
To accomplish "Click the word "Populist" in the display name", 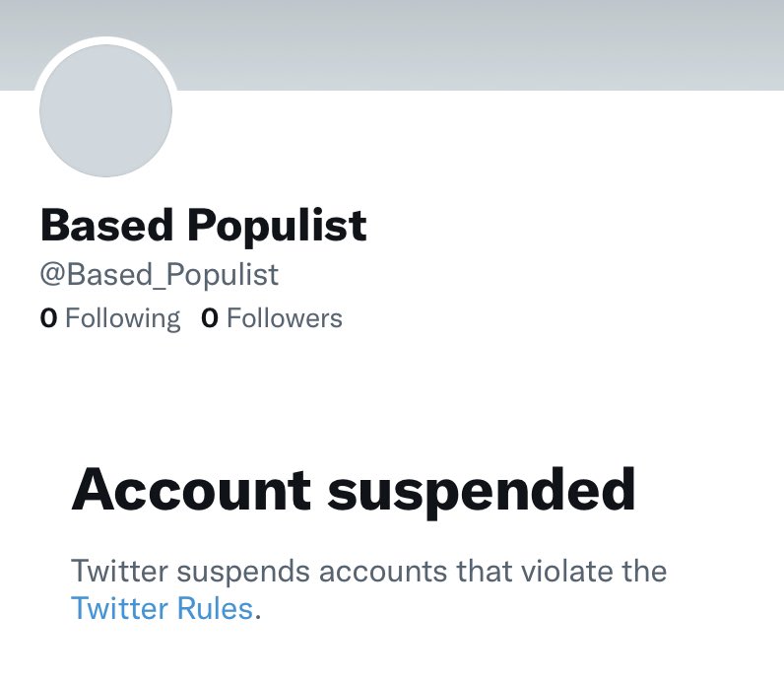I will click(277, 226).
